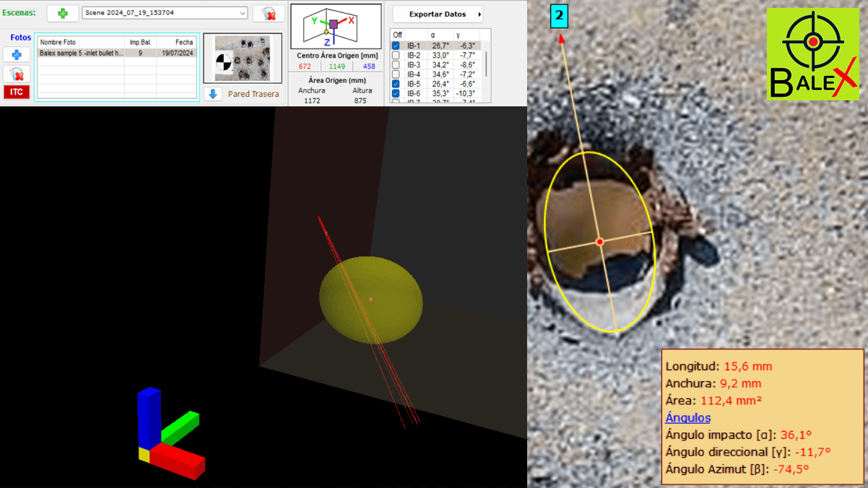
Task: Click the blue down arrow beside Pared Trasera
Action: pos(213,94)
